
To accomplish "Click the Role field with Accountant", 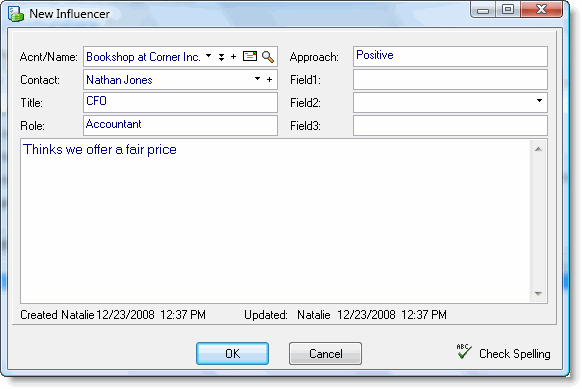I will pos(180,125).
